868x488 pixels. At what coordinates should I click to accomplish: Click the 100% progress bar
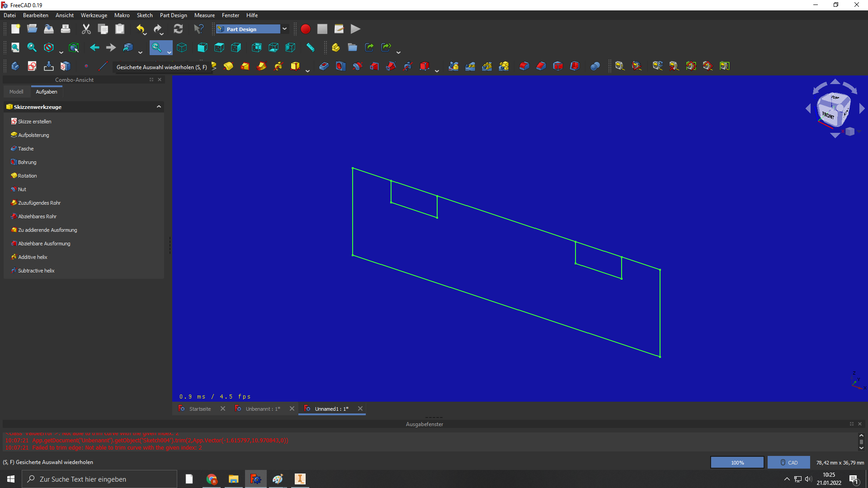(x=737, y=462)
